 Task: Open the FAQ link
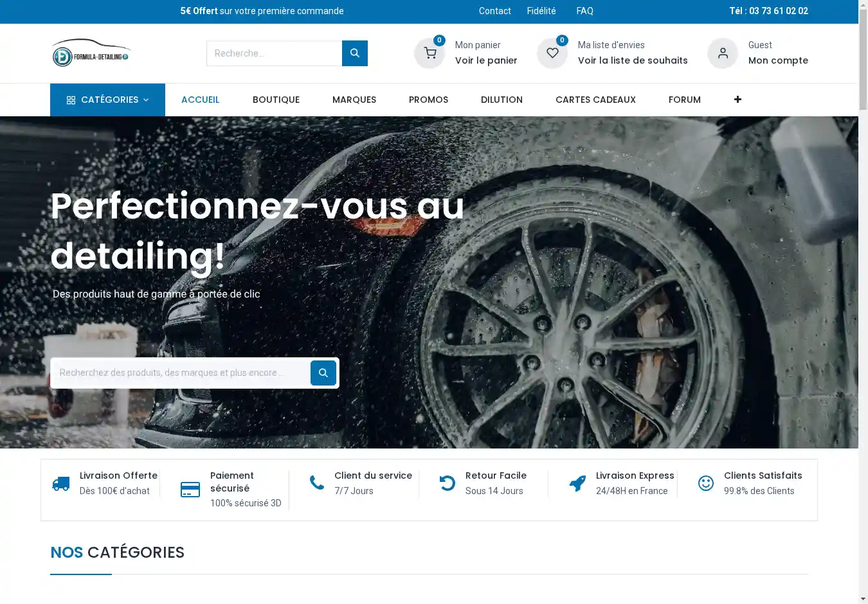[x=584, y=11]
